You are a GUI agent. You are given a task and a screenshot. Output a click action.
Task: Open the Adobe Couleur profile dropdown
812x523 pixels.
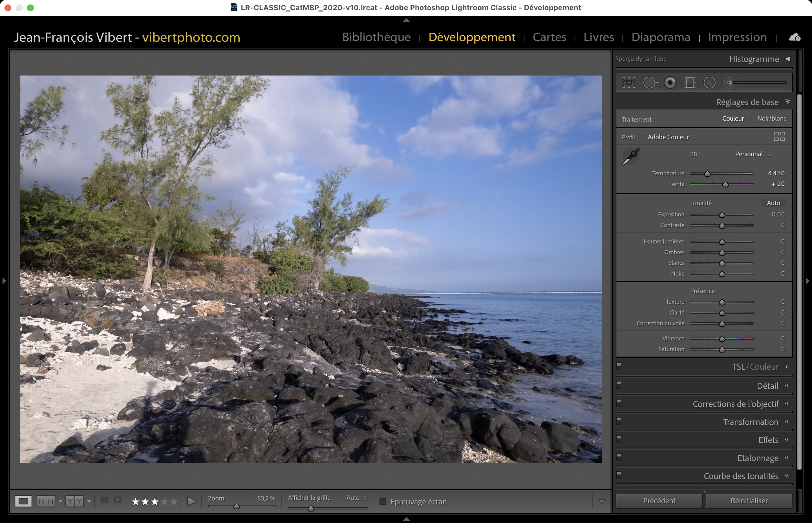coord(671,137)
